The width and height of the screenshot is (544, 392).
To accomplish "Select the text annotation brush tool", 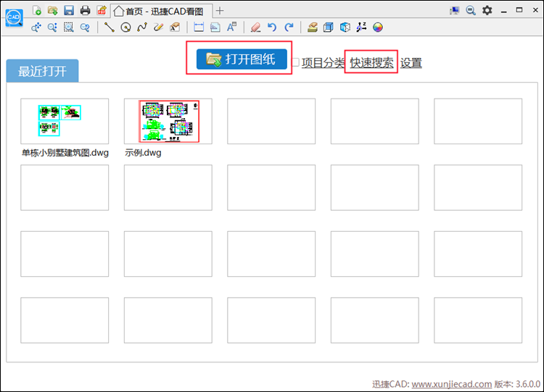I will tap(175, 27).
